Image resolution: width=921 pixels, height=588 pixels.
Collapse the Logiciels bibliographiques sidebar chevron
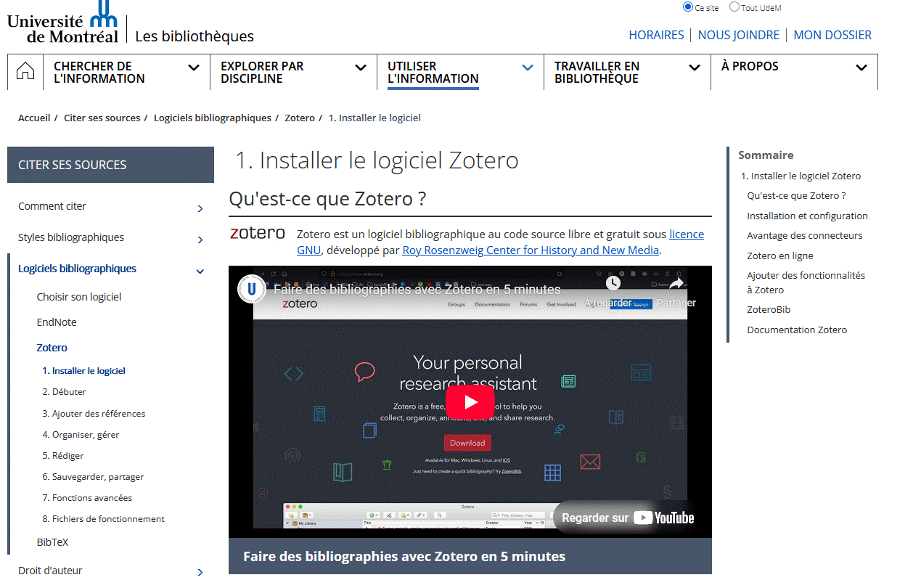coord(200,271)
